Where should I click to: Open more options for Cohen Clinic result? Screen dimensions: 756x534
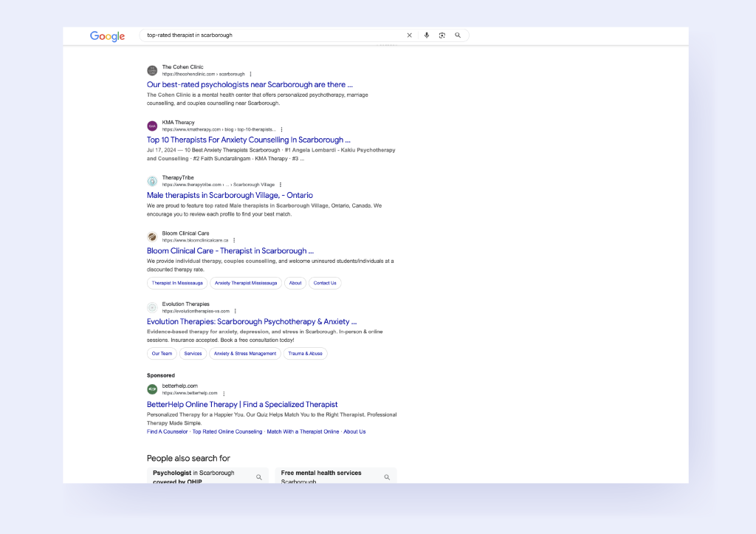[x=251, y=74]
